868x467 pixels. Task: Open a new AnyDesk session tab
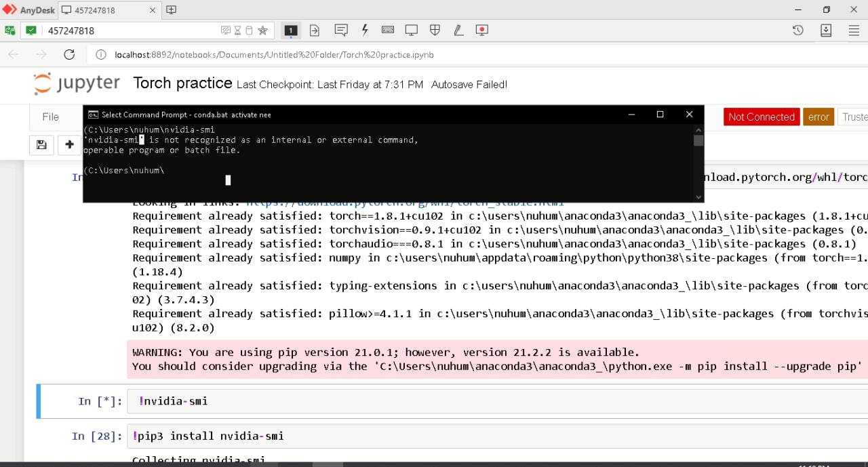click(172, 9)
